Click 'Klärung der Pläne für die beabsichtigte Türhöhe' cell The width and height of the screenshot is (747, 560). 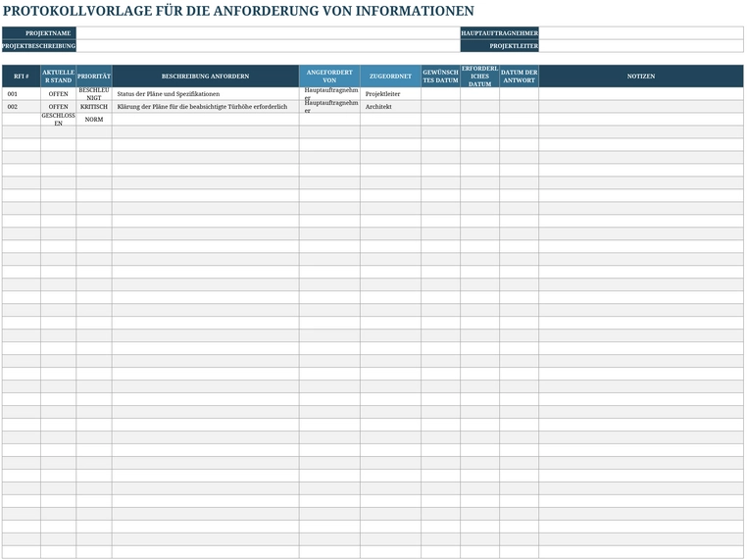click(x=205, y=107)
